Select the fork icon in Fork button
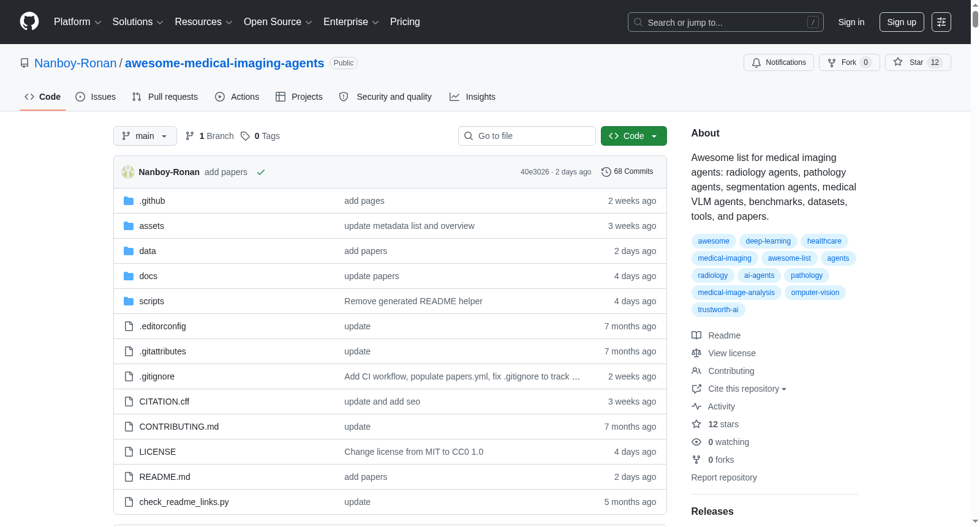This screenshot has height=527, width=980. click(x=832, y=62)
